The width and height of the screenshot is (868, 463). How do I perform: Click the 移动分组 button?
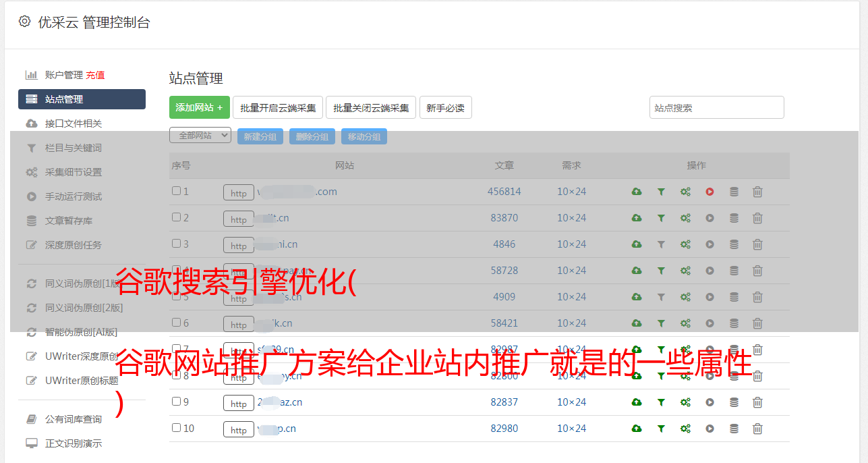[x=364, y=136]
